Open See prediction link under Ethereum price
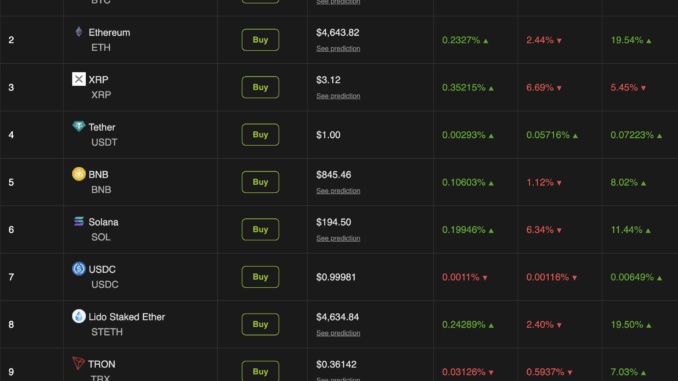The height and width of the screenshot is (381, 678). [338, 48]
